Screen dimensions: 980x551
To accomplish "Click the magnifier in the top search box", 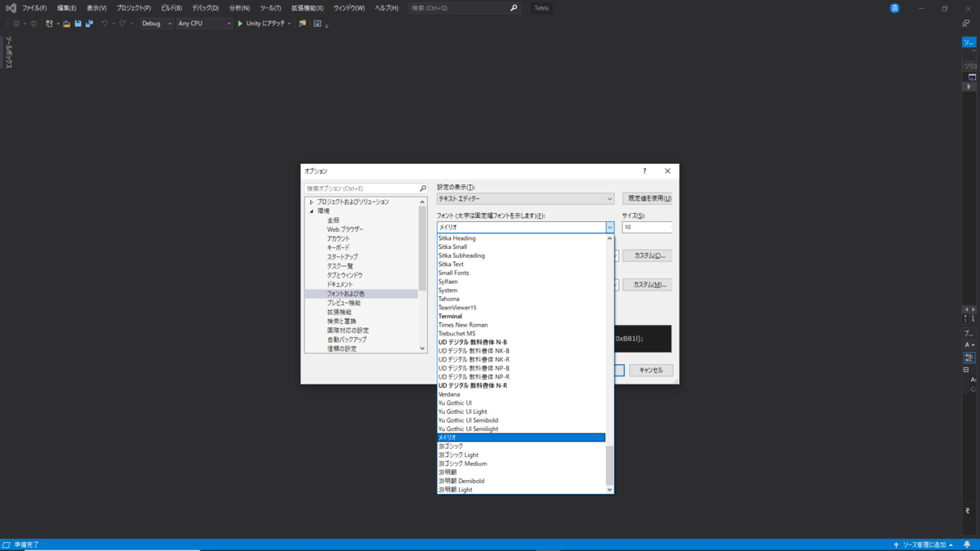I will tap(514, 8).
